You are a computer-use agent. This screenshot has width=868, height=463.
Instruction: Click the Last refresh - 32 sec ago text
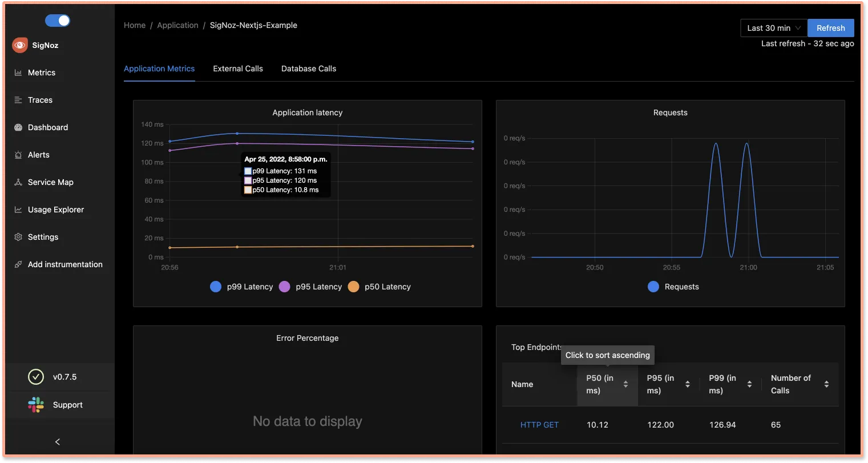(808, 43)
